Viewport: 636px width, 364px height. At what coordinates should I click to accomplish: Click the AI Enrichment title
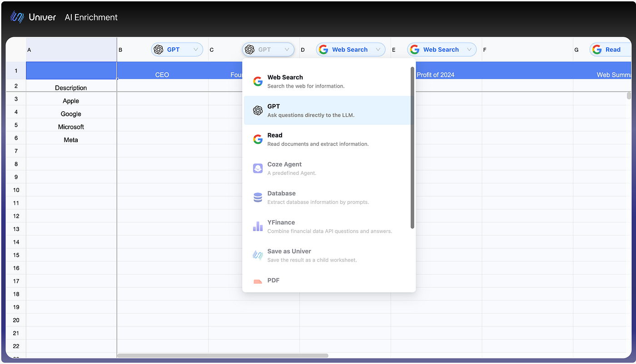click(91, 17)
